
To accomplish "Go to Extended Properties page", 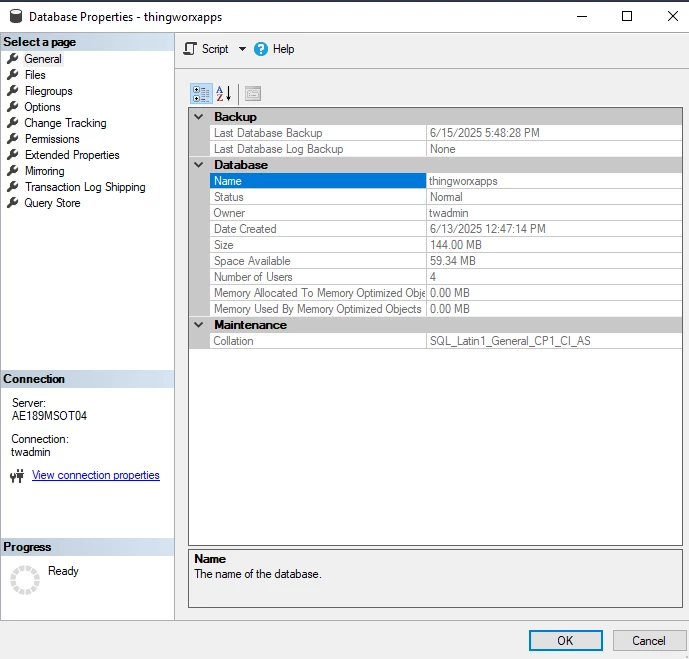I will pos(72,155).
